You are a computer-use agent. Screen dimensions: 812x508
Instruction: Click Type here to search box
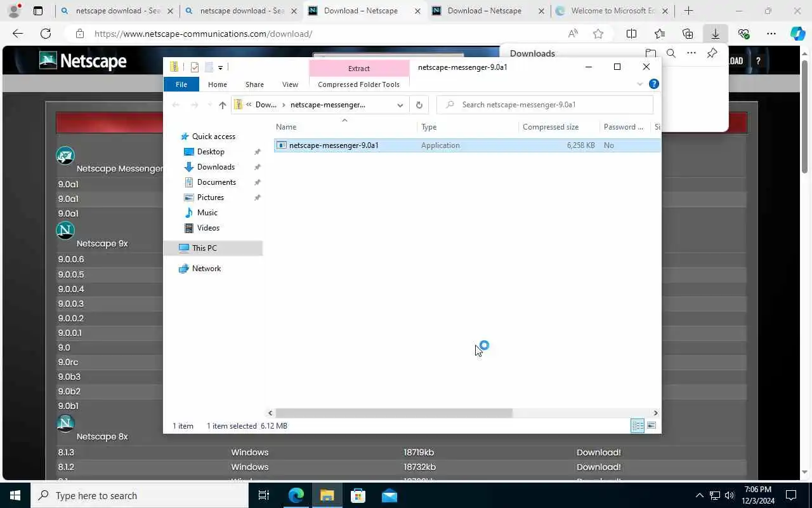[140, 495]
